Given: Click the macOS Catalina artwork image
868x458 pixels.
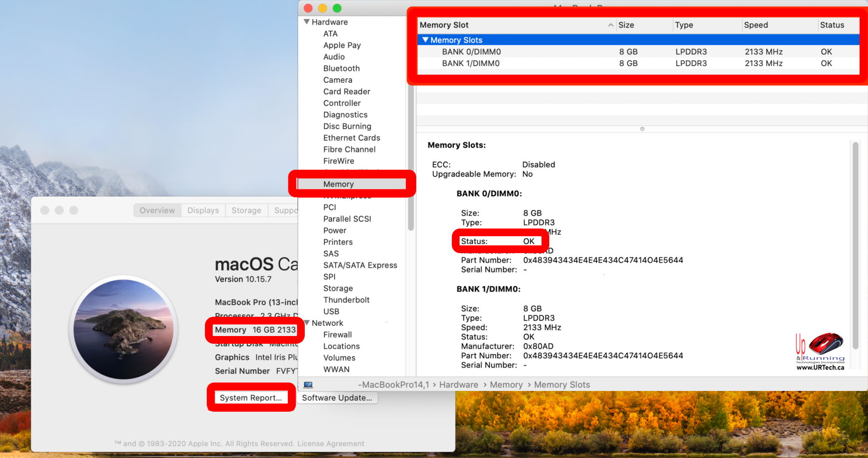Looking at the screenshot, I should [x=123, y=329].
